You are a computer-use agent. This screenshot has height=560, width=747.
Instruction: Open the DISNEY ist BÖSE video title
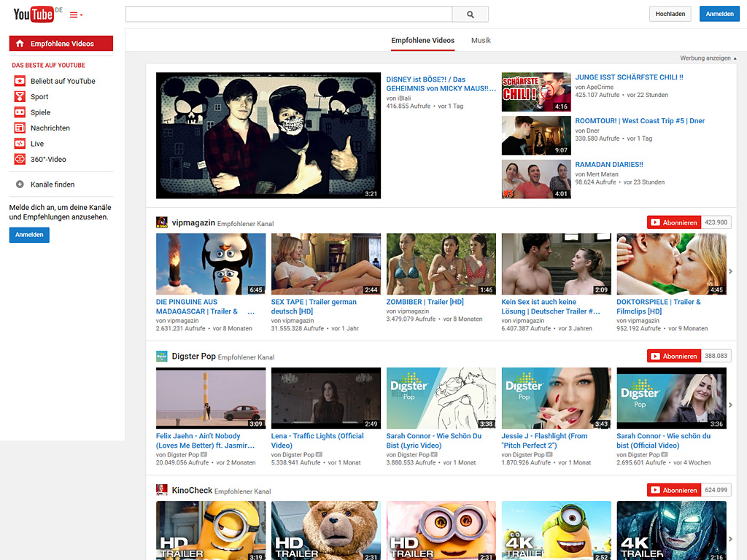coord(441,84)
